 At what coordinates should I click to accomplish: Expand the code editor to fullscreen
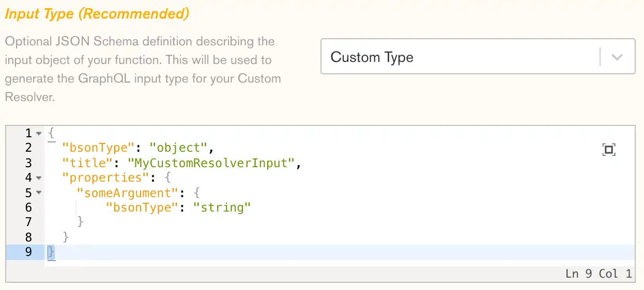pyautogui.click(x=609, y=150)
